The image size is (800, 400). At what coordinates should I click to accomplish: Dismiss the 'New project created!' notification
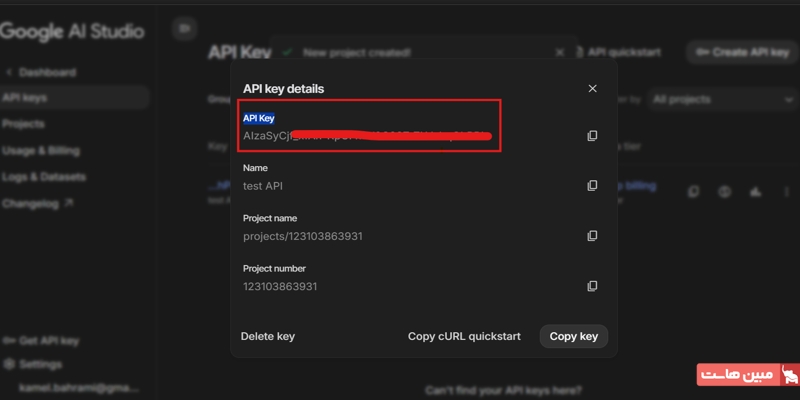560,52
